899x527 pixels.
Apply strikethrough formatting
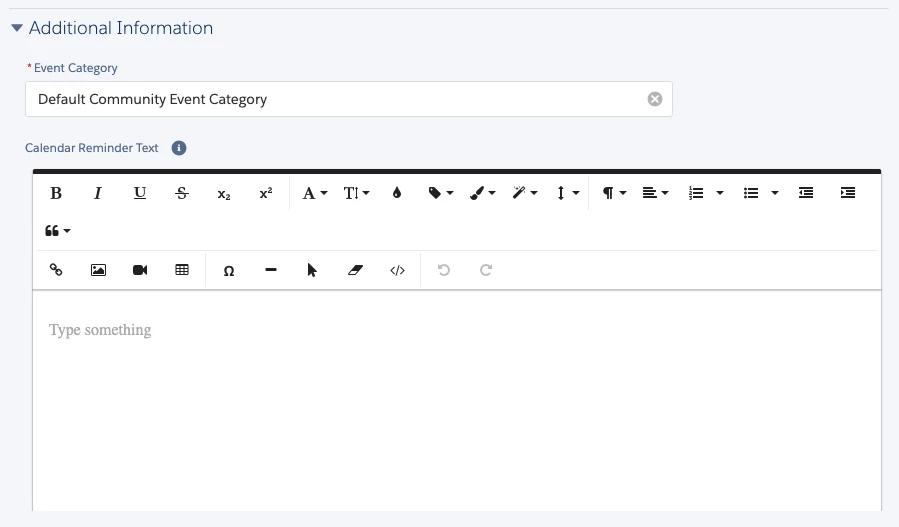182,193
